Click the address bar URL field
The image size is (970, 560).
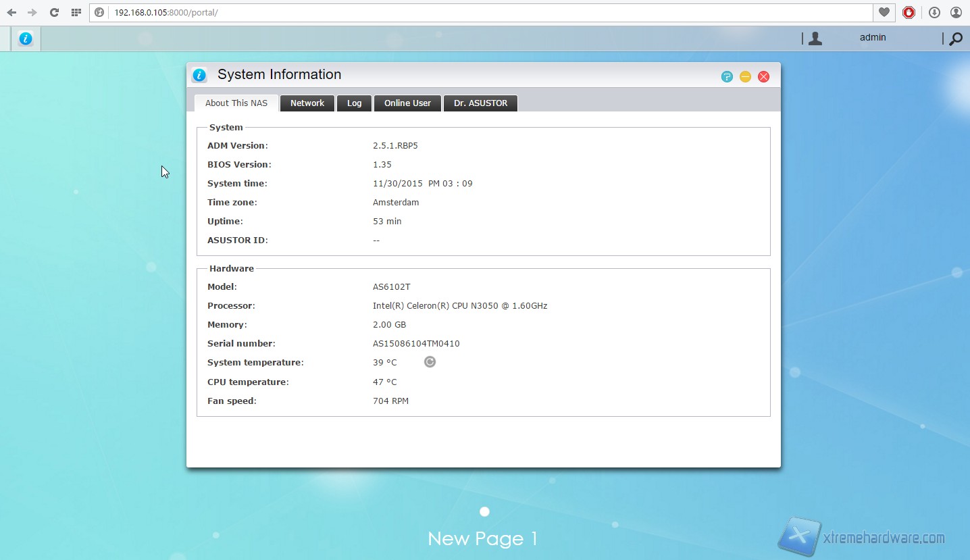[x=473, y=12]
